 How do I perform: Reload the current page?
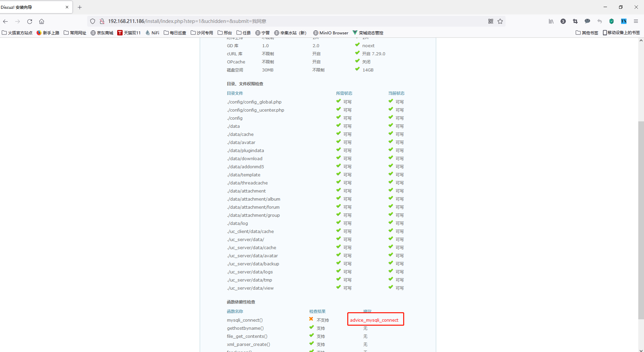(x=30, y=21)
